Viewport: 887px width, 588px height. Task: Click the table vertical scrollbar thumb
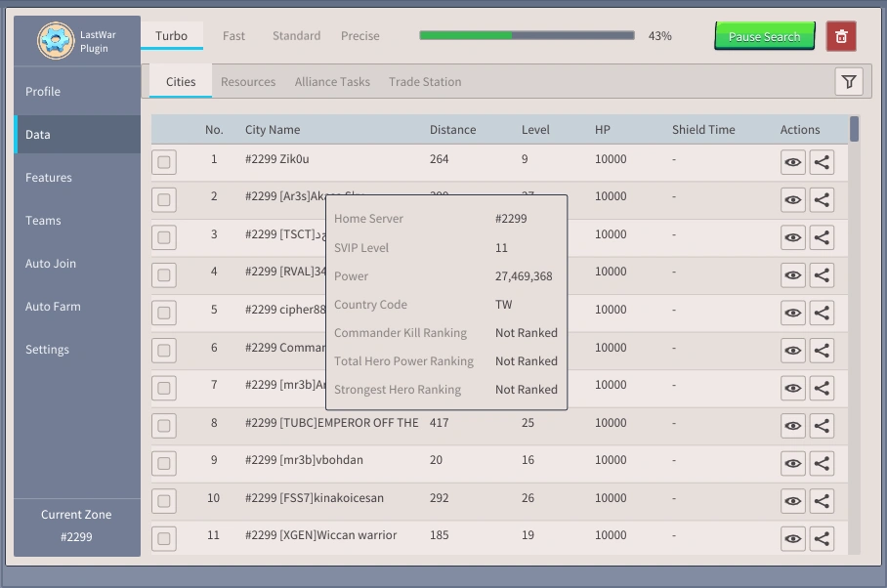tap(854, 128)
